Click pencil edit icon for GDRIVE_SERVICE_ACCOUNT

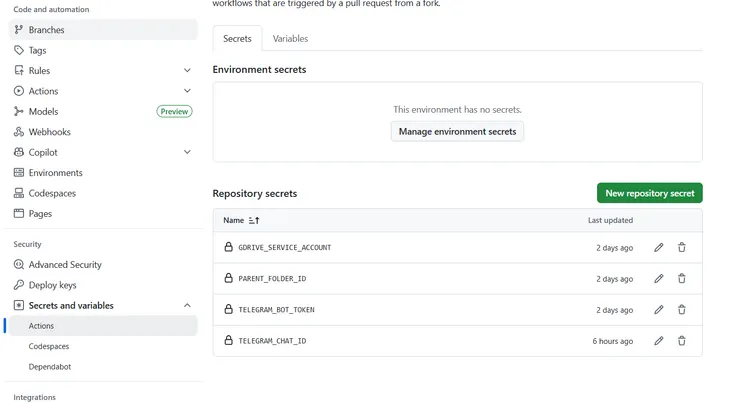[658, 248]
